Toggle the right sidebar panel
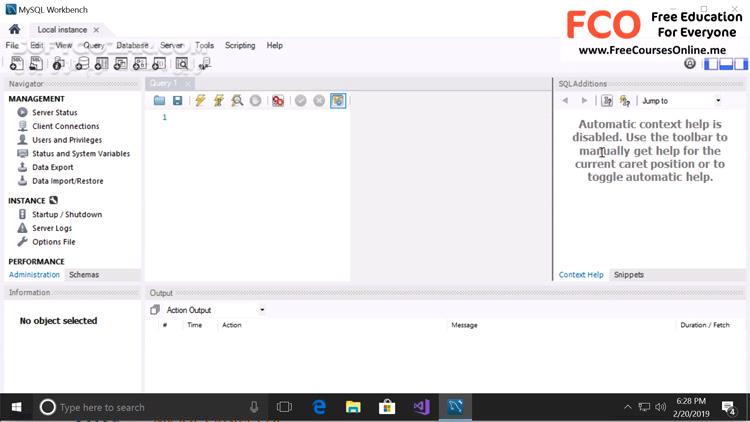Image resolution: width=750 pixels, height=422 pixels. tap(741, 64)
